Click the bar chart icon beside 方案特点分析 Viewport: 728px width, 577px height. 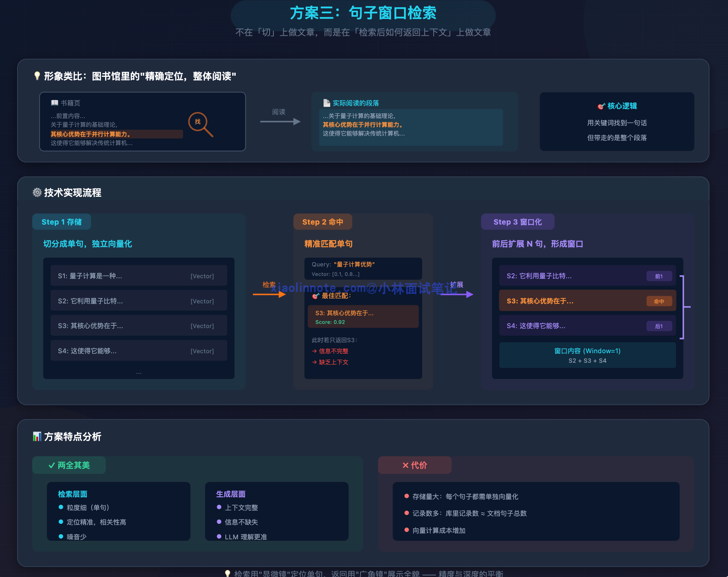[x=37, y=437]
